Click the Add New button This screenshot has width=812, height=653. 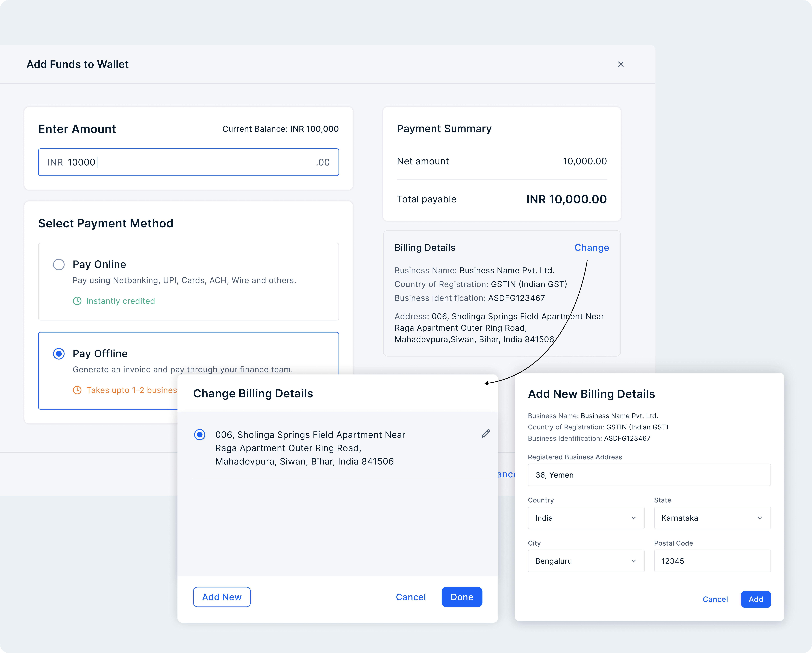click(222, 597)
